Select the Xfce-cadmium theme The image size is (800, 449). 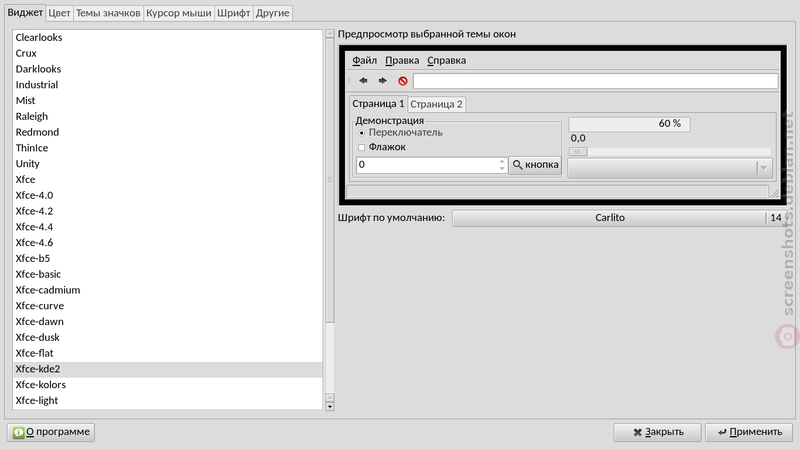168,290
